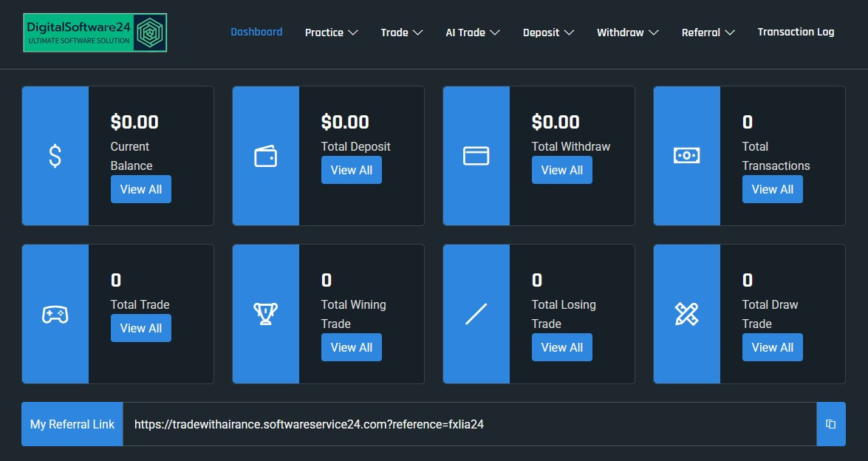Click the credit card Total Withdraw icon

(x=476, y=156)
